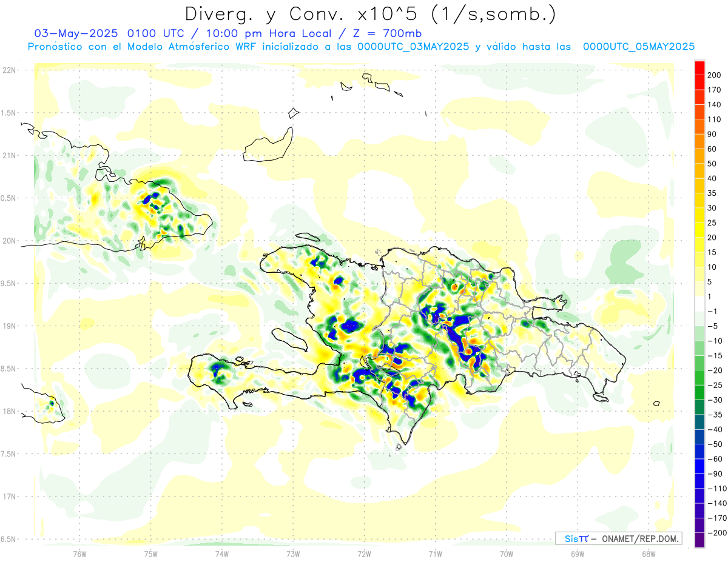Viewport: 728px width, 562px height.
Task: Click the positive '90' colorbar label
Action: click(713, 134)
